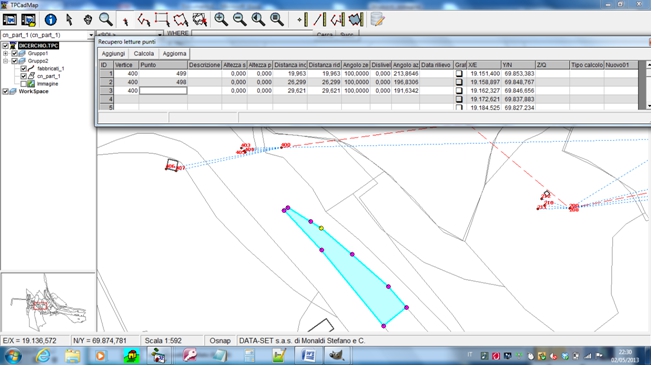The image size is (652, 366).
Task: Click the Aggiungi button
Action: click(x=113, y=54)
